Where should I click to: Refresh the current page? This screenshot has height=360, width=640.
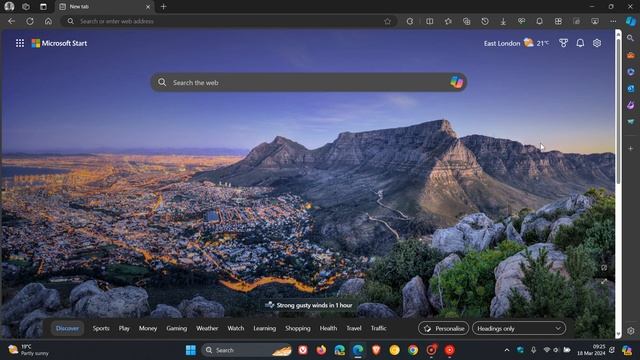point(30,21)
